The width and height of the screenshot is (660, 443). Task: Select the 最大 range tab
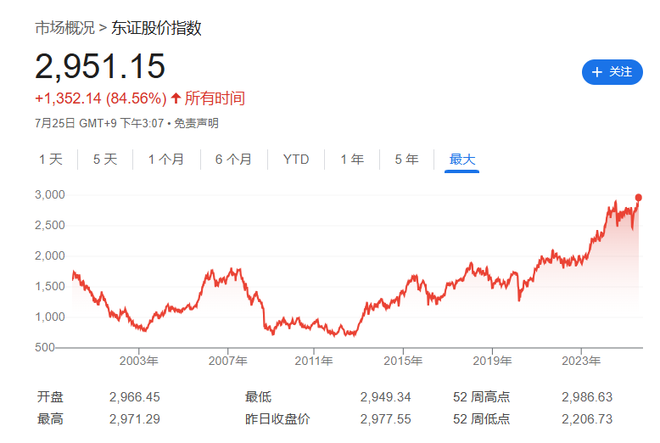(462, 159)
